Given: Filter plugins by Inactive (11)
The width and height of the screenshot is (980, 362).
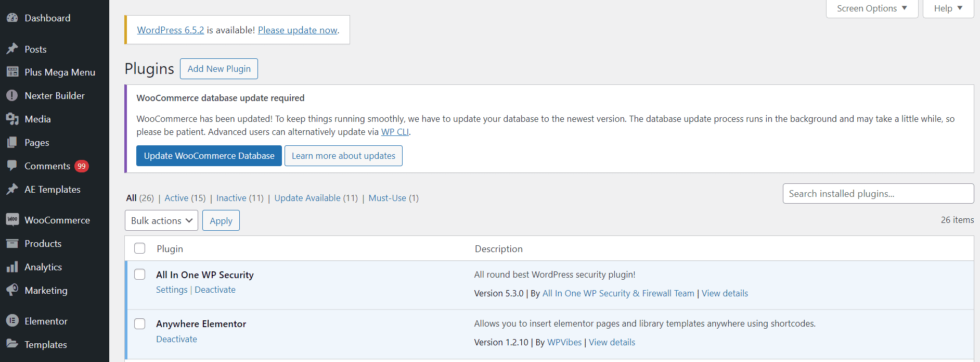Looking at the screenshot, I should (x=240, y=198).
